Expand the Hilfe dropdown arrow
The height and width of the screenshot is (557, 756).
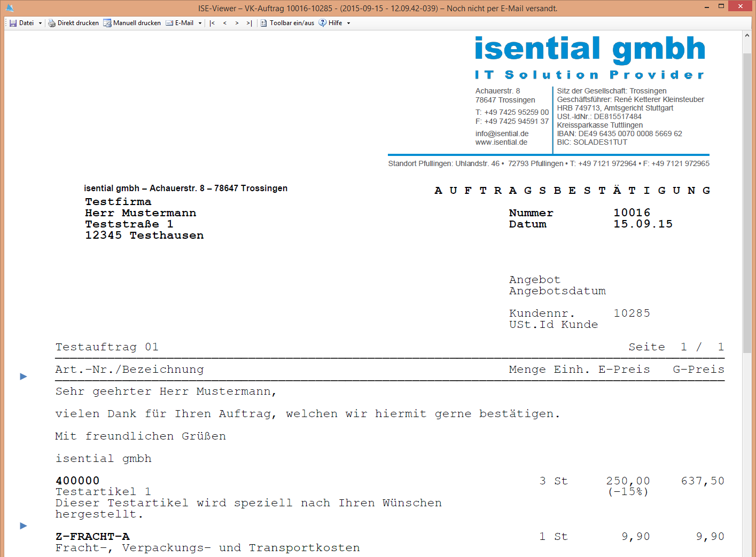pyautogui.click(x=349, y=23)
